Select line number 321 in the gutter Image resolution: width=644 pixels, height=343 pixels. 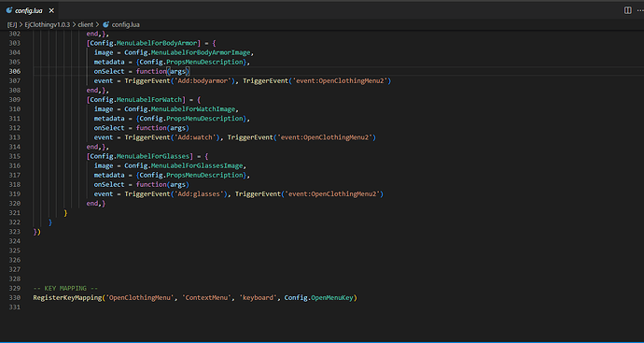coord(14,213)
